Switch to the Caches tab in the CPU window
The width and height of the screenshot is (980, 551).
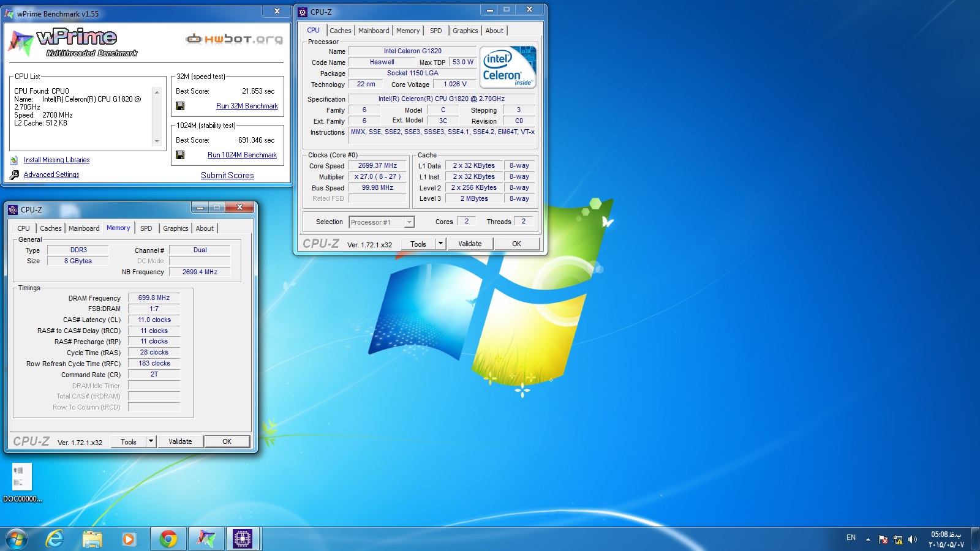341,31
